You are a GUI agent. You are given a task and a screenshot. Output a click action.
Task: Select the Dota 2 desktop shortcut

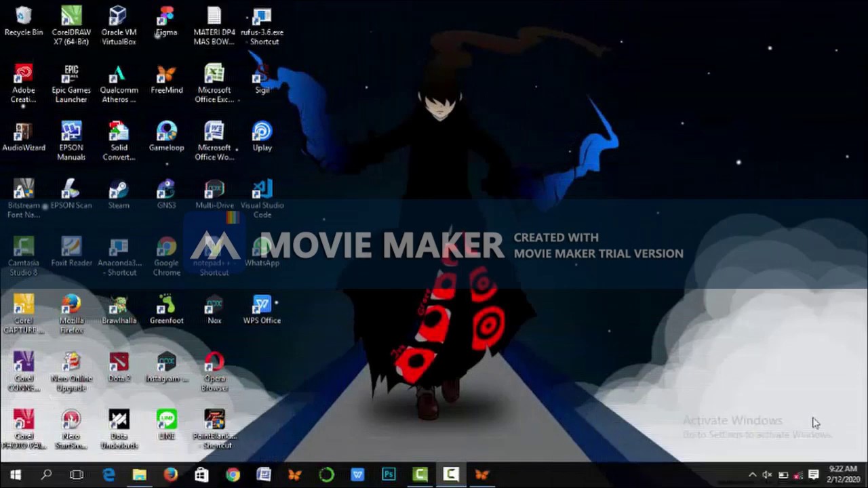point(119,367)
